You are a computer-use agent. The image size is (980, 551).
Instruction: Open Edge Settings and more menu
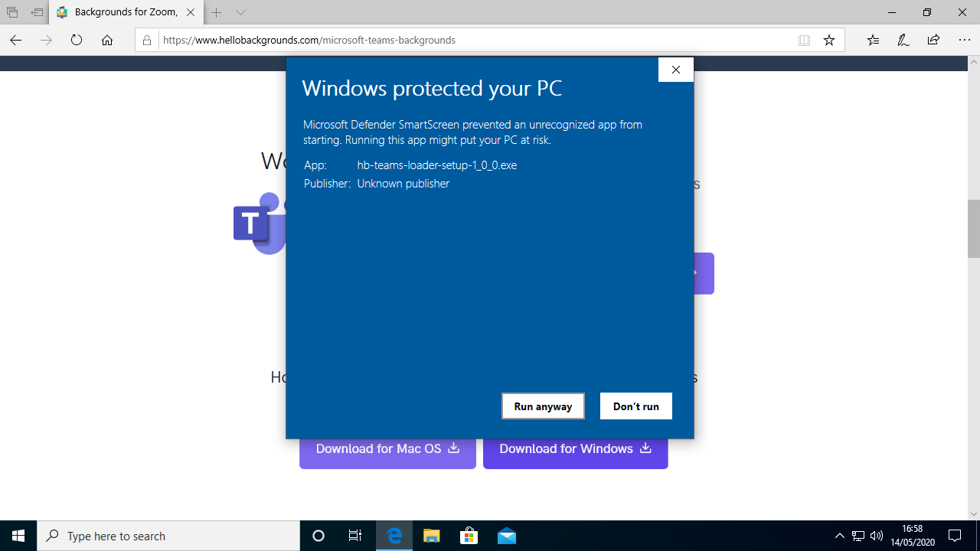[964, 41]
